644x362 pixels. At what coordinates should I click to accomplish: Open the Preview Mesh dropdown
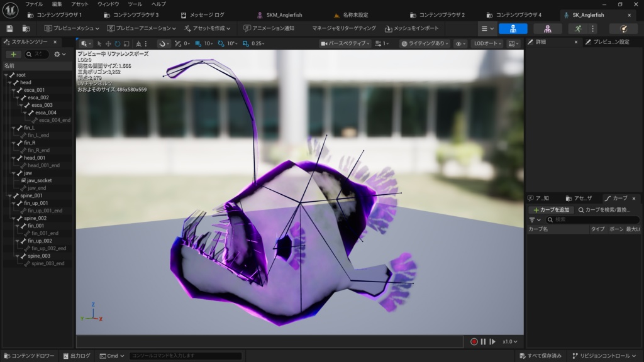click(x=72, y=28)
